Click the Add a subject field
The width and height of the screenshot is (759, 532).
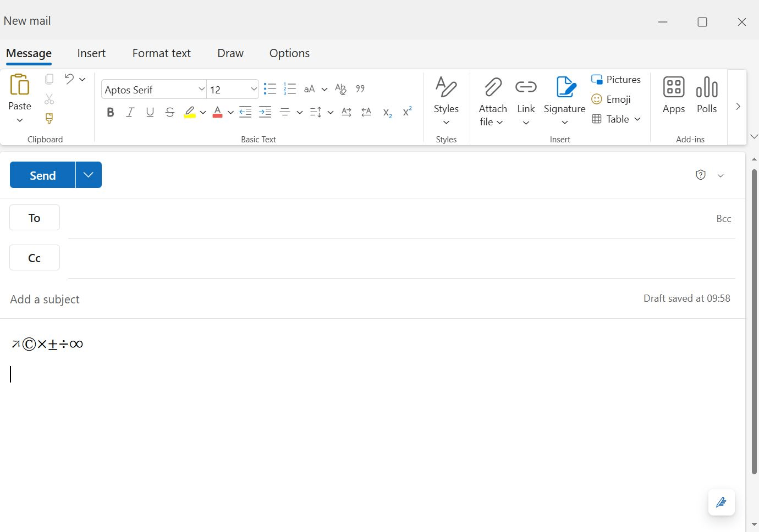click(45, 299)
